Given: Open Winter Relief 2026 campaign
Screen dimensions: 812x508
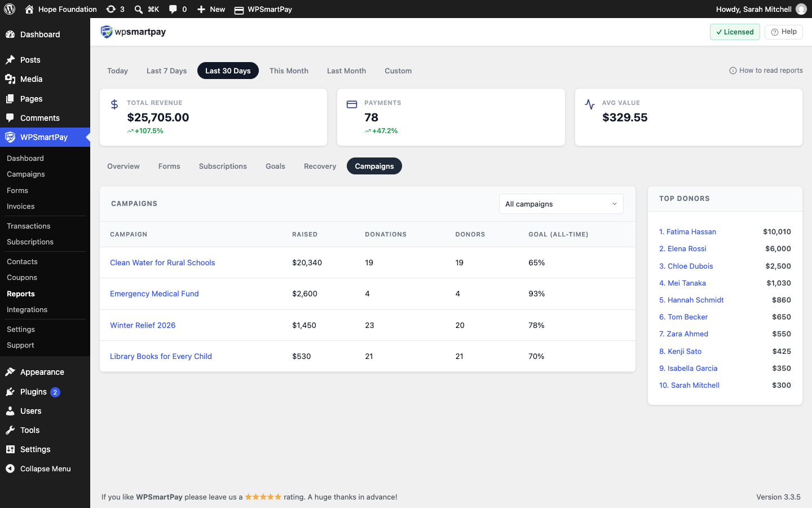Looking at the screenshot, I should pos(143,325).
